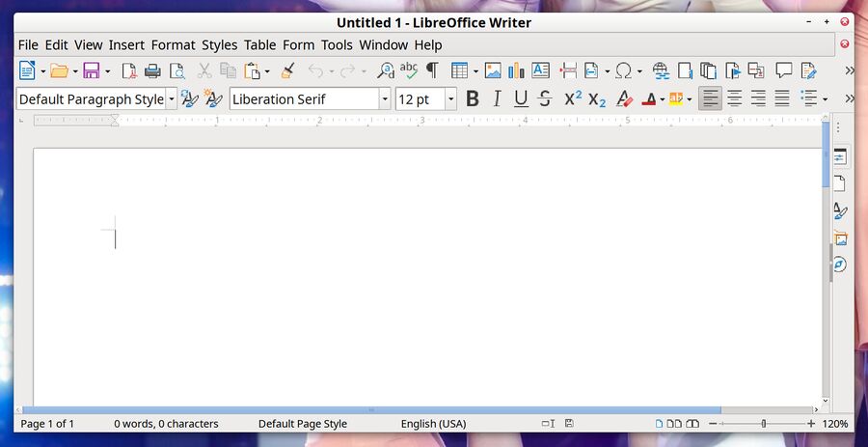Click zoom in plus button
Image resolution: width=868 pixels, height=447 pixels.
point(811,424)
